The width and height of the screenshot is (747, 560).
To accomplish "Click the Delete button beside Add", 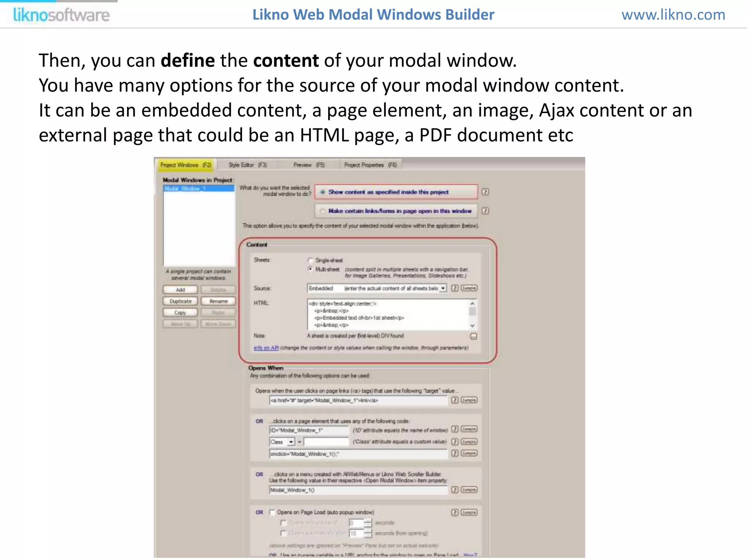I will 218,290.
